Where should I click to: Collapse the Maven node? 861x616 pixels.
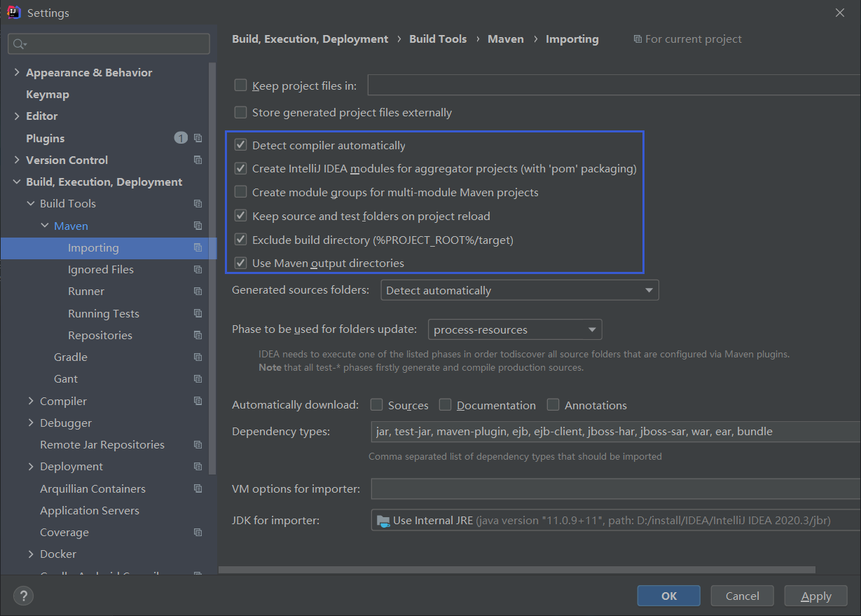(45, 226)
